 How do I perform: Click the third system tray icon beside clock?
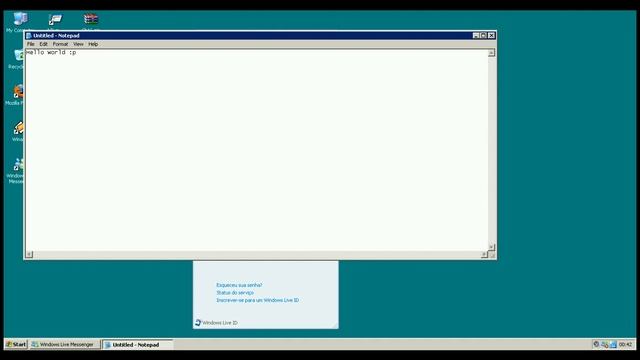coord(613,344)
